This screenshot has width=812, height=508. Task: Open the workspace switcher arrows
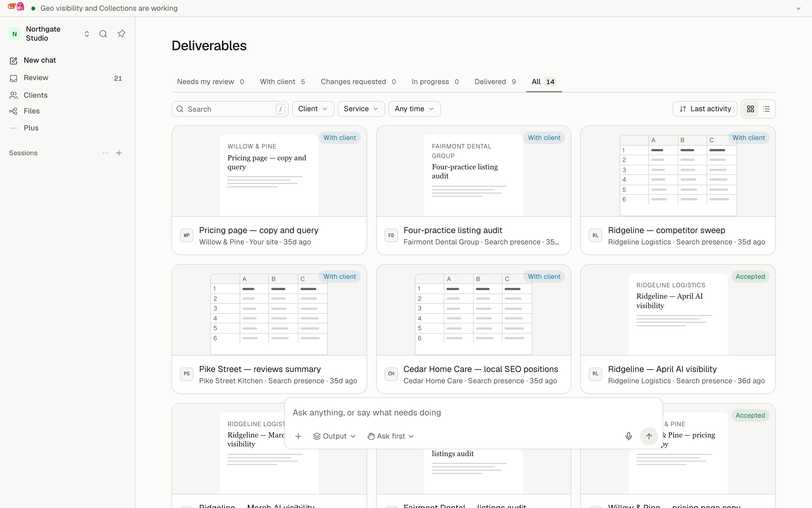[87, 34]
